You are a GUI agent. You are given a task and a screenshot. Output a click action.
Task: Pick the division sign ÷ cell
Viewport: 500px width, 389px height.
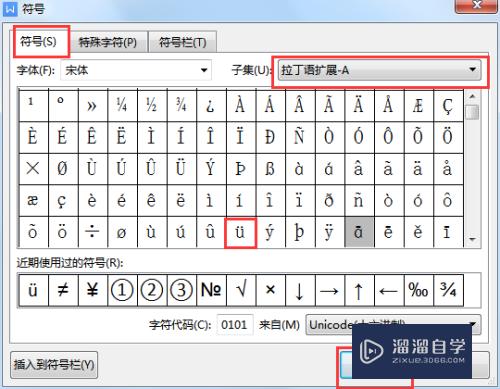[x=93, y=232]
